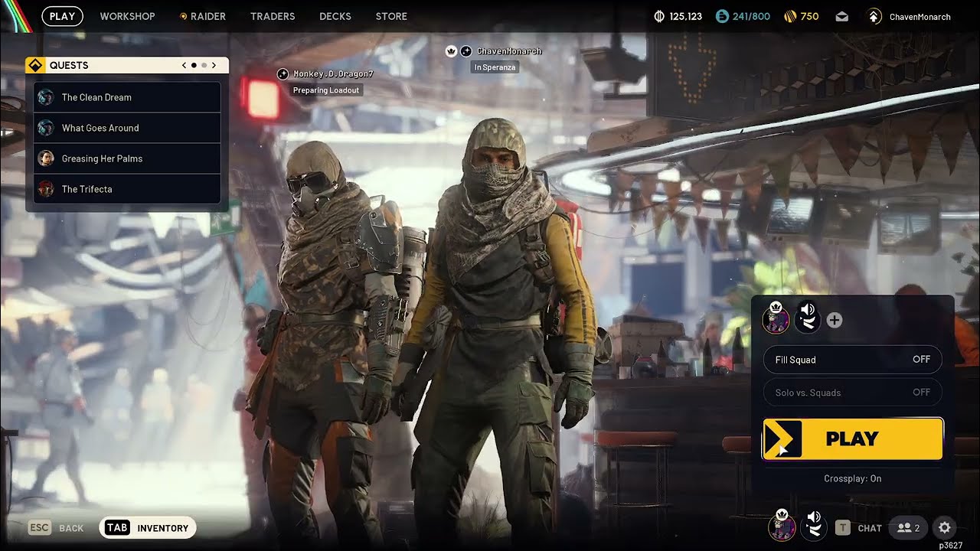Click the crown icon on ChavenMonarch nameplate
The width and height of the screenshot is (980, 551).
451,51
